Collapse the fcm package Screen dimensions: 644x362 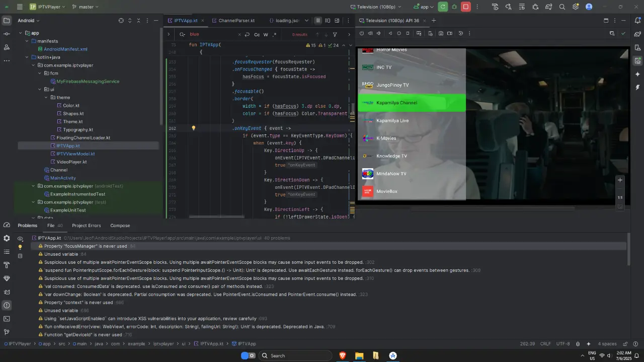pos(39,73)
